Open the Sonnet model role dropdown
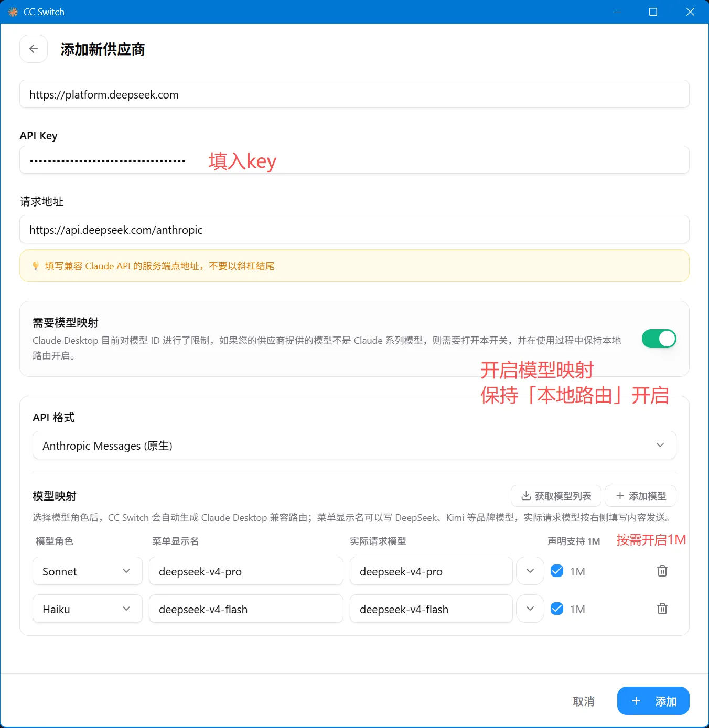The height and width of the screenshot is (728, 709). click(x=88, y=571)
